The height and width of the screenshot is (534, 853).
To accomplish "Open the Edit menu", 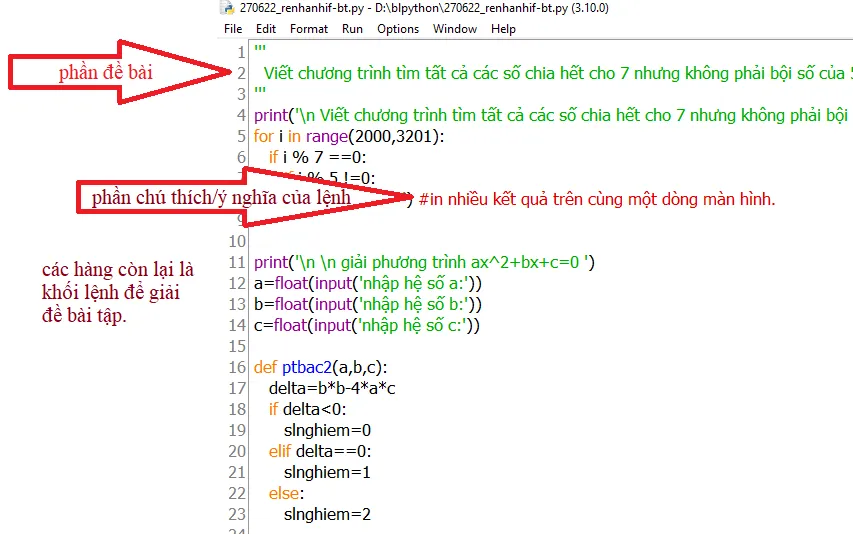I will 266,29.
